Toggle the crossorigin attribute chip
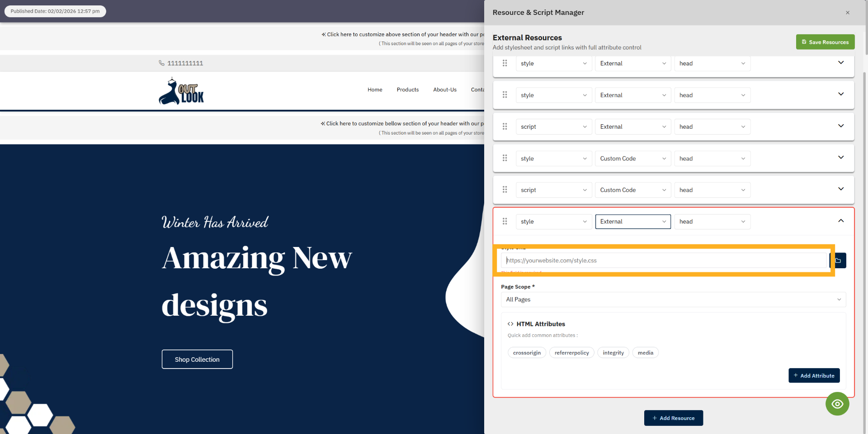868x434 pixels. tap(526, 353)
